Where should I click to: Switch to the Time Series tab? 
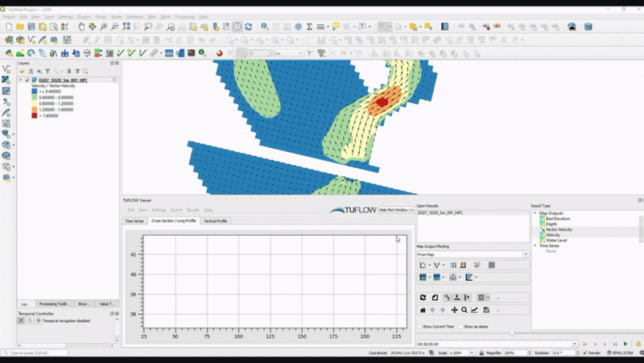134,221
